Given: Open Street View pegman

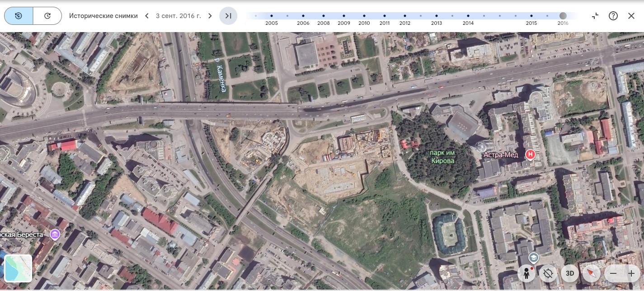Looking at the screenshot, I should pyautogui.click(x=526, y=273).
